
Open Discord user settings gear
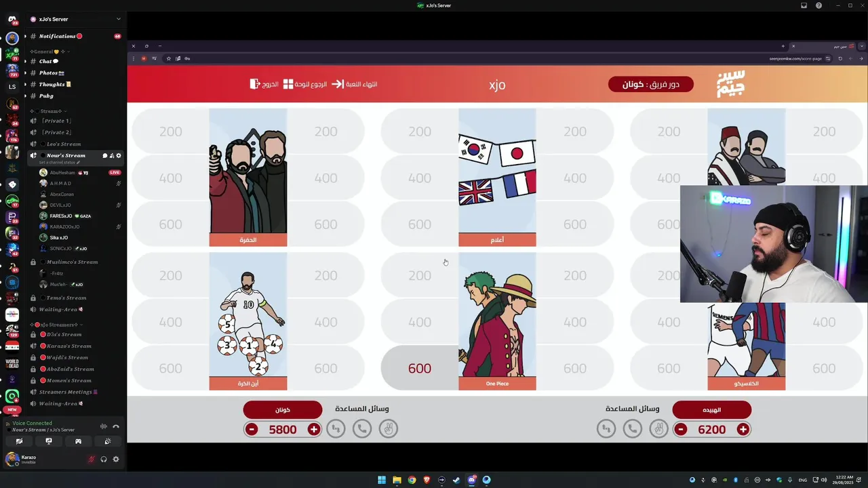click(x=116, y=459)
